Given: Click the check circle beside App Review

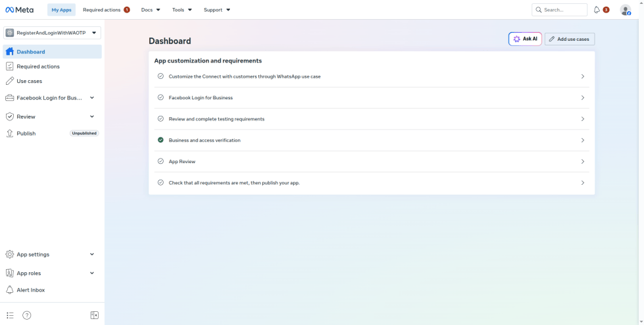Looking at the screenshot, I should [160, 161].
